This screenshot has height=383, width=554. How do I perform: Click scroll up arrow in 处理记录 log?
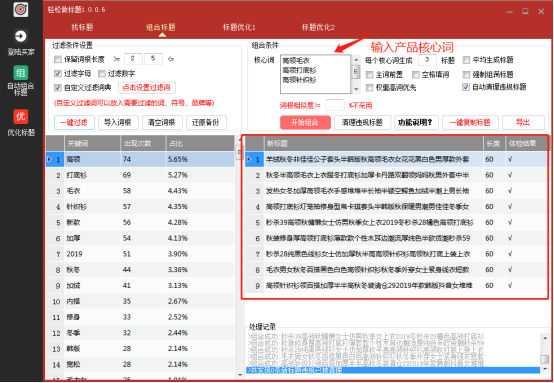coord(545,338)
